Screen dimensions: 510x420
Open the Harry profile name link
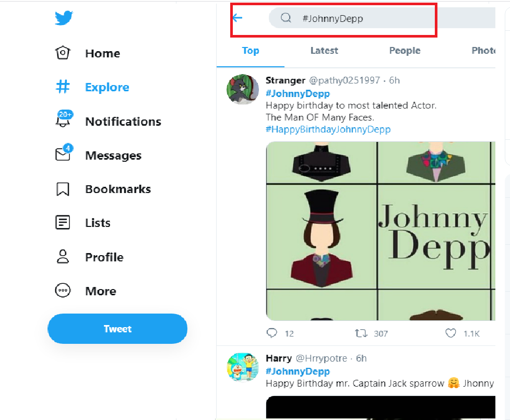[x=279, y=358]
